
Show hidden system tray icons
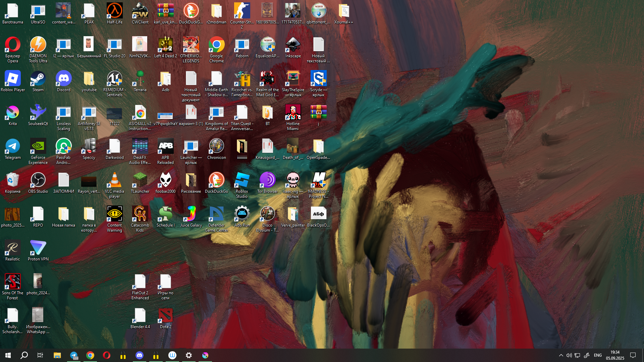[x=561, y=355]
